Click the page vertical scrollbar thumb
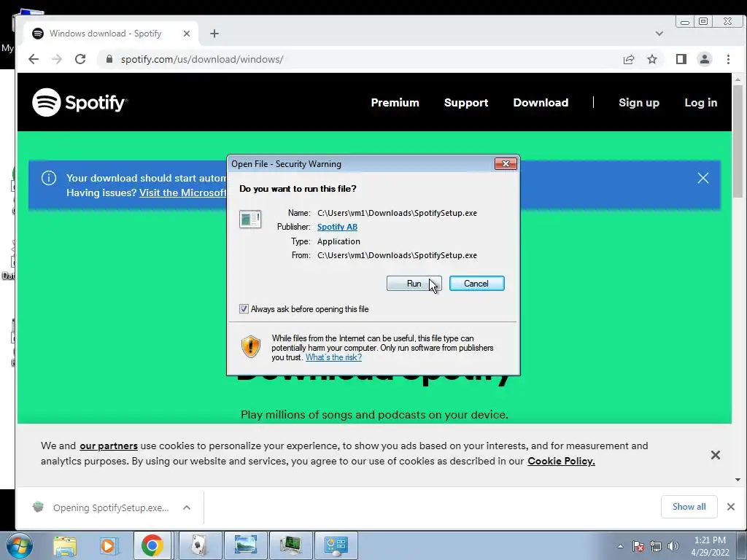Screen dimensions: 747x560 738,141
